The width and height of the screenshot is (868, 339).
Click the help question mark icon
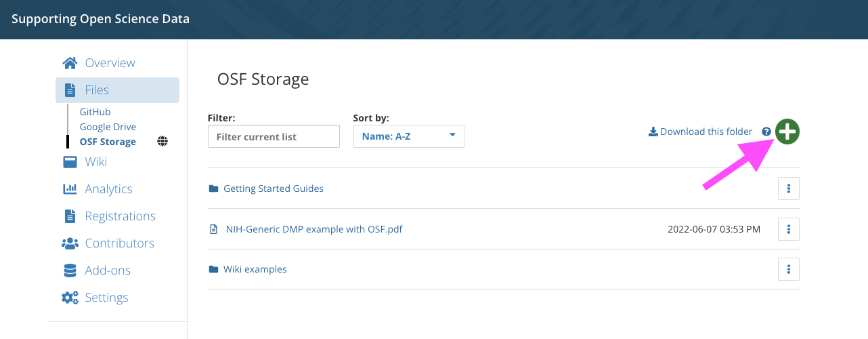766,132
